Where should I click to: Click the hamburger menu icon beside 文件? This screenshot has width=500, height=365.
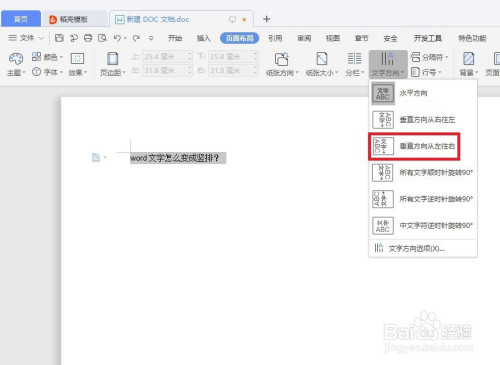tap(12, 38)
